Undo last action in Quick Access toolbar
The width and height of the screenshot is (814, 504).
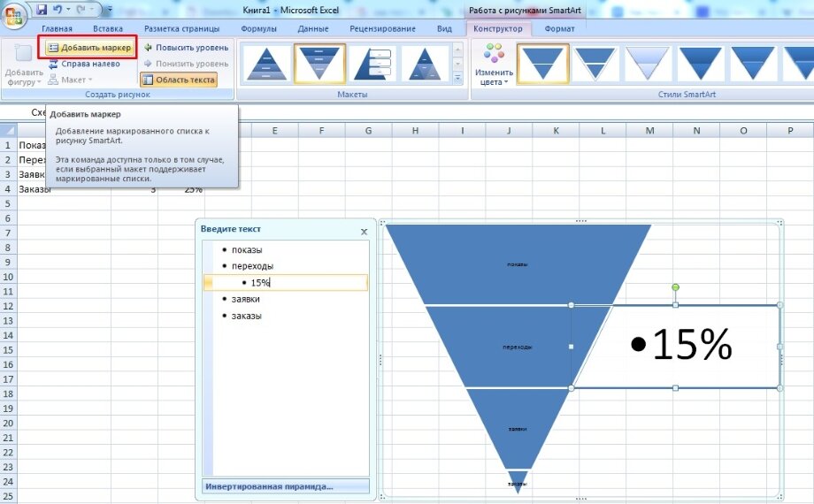(x=58, y=10)
